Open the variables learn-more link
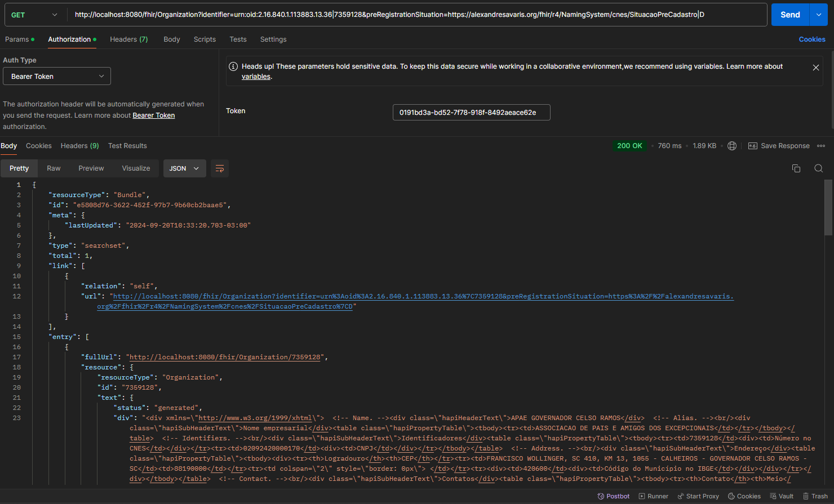 click(x=256, y=77)
